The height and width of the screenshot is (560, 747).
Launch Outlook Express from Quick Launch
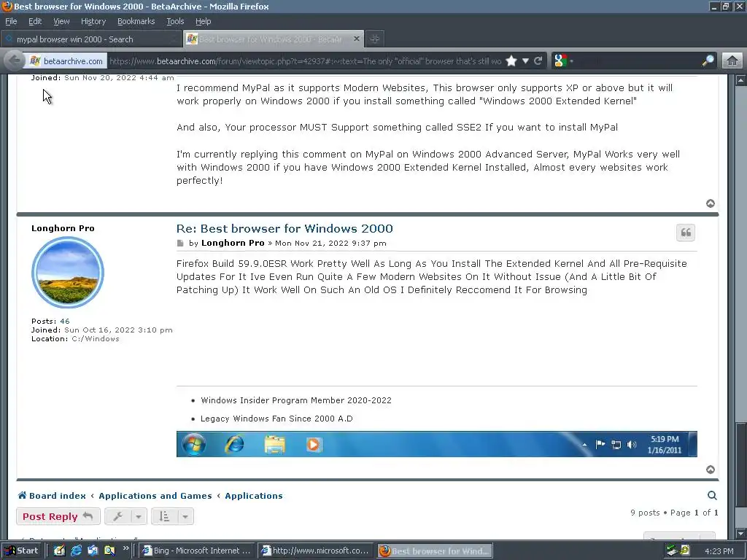click(93, 551)
